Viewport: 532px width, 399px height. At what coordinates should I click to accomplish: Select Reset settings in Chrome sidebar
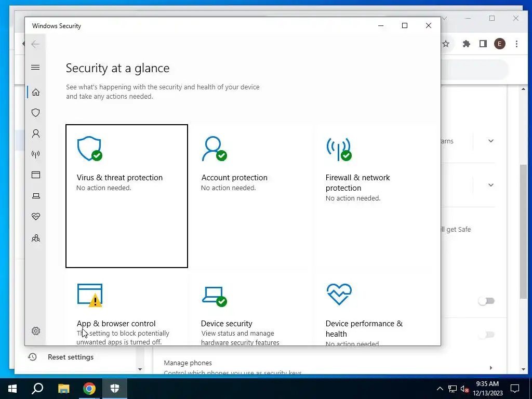coord(71,357)
